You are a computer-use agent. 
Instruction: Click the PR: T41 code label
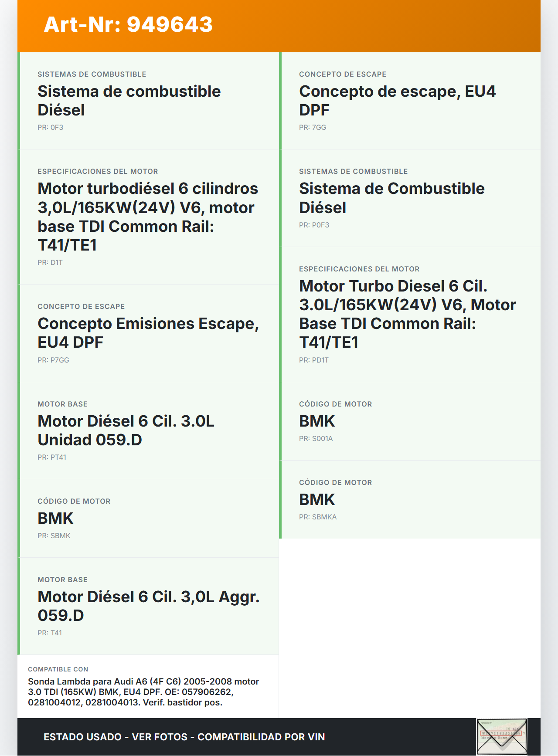coord(50,633)
